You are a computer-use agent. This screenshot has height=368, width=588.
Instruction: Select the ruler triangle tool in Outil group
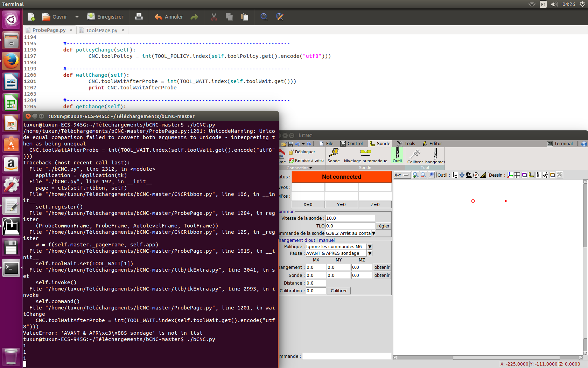483,175
